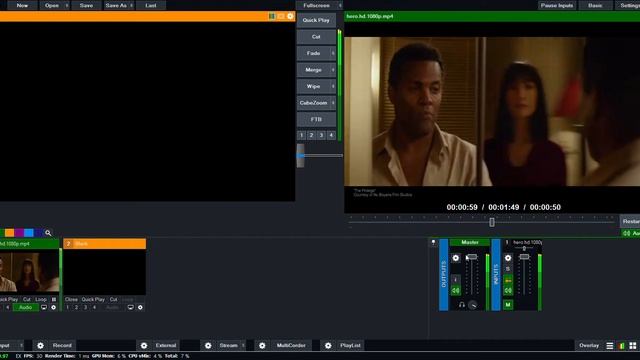Click grid icon next to Loop on hero input

pos(54,299)
